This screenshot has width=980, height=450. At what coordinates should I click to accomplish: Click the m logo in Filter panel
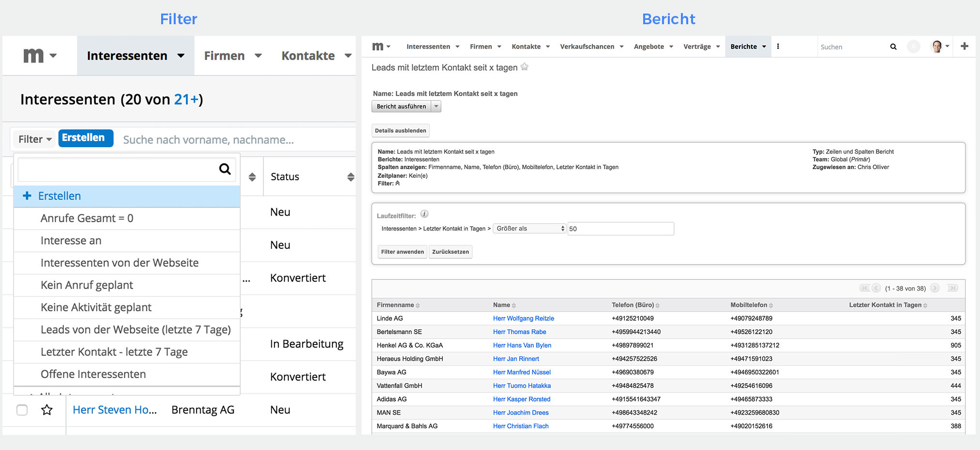[33, 56]
